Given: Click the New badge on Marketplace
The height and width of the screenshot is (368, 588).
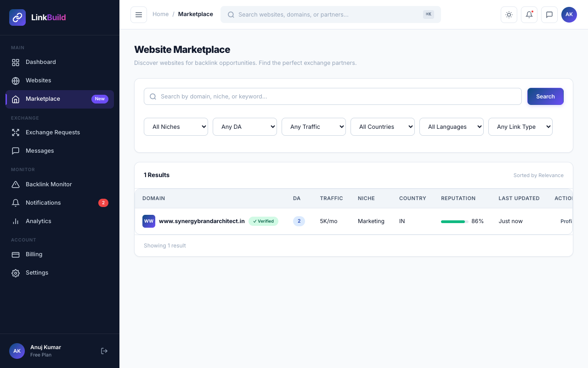Looking at the screenshot, I should click(100, 99).
